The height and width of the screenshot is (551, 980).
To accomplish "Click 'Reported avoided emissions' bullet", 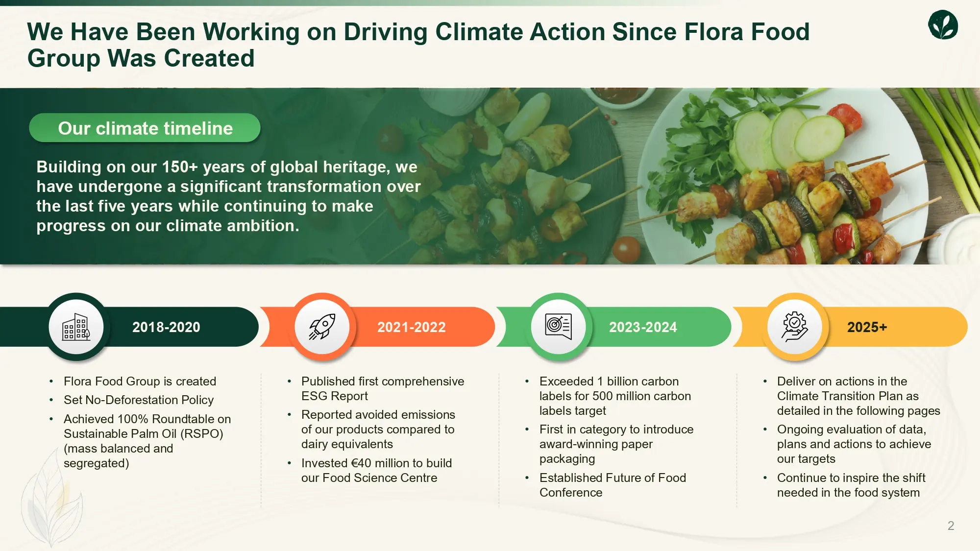I will pos(378,429).
